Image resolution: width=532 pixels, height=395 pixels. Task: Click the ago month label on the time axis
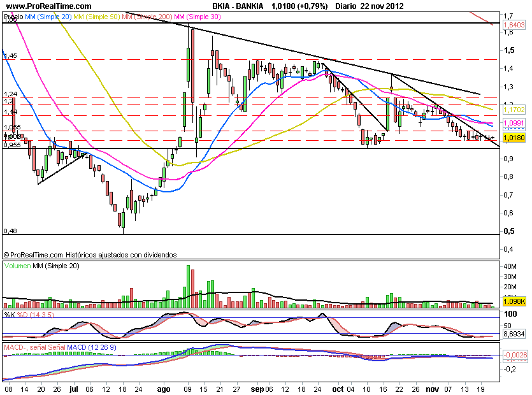(x=164, y=389)
